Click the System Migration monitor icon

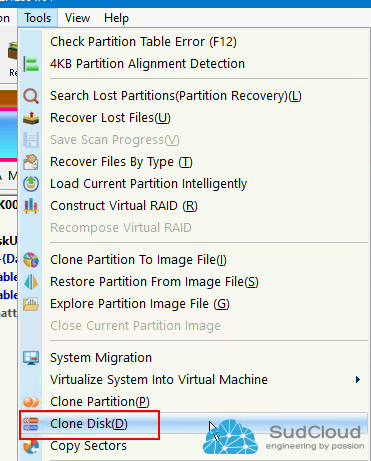(31, 358)
